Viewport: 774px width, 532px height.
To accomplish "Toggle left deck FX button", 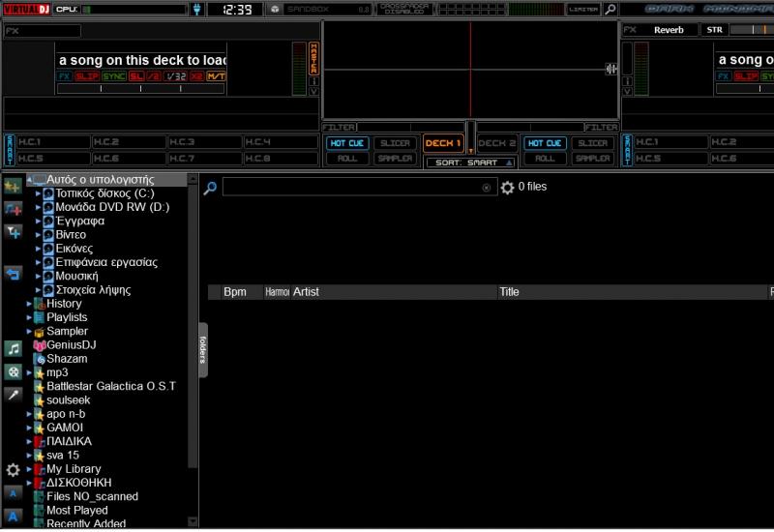I will [65, 76].
